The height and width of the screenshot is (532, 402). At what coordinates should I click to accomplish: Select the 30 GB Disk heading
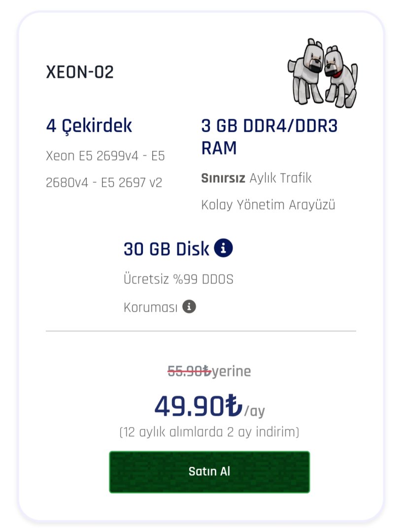click(167, 249)
